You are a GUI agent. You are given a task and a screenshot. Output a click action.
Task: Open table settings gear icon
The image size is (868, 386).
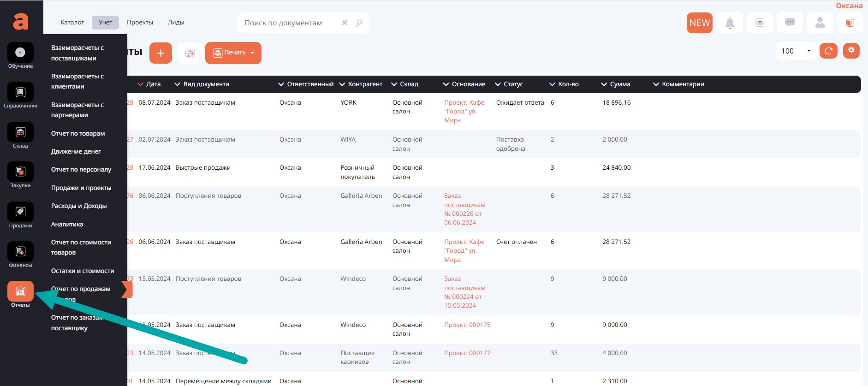pos(851,50)
